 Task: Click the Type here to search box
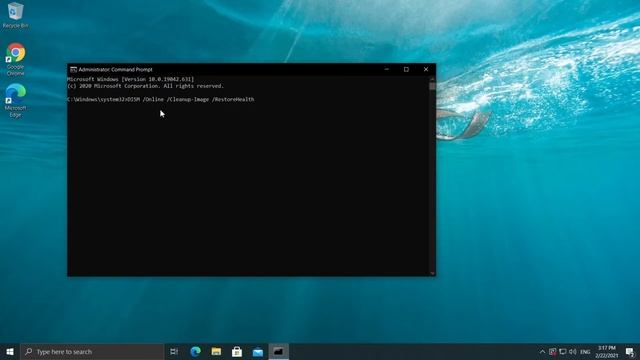click(92, 351)
